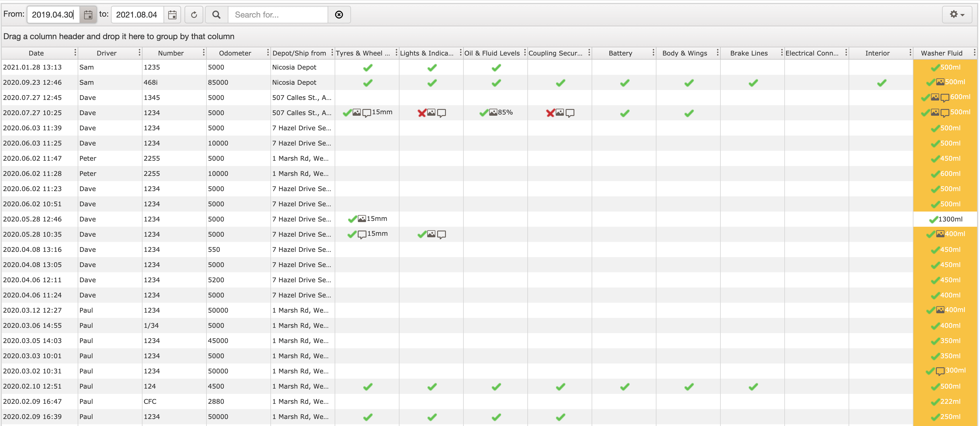
Task: Open the Interior column menu
Action: 911,53
